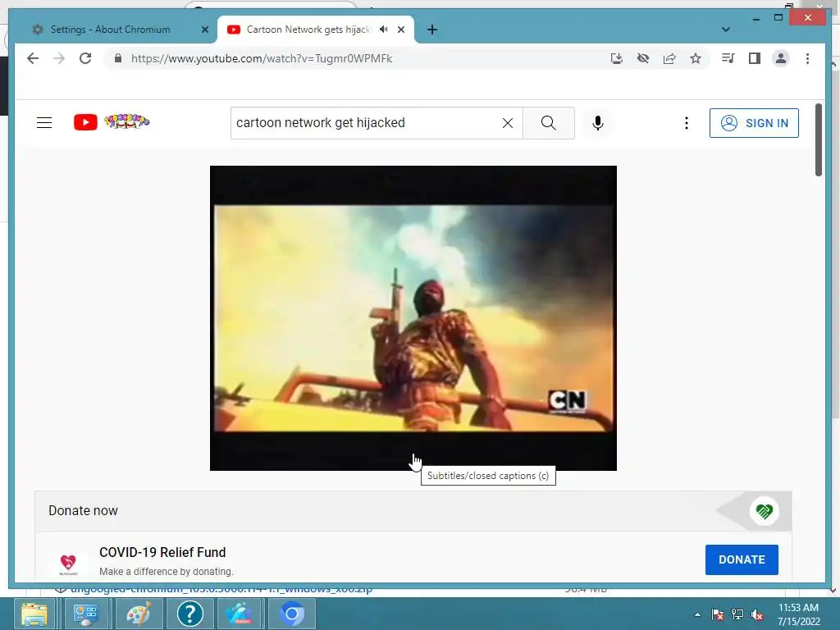Show hidden tray icons arrow

click(697, 614)
